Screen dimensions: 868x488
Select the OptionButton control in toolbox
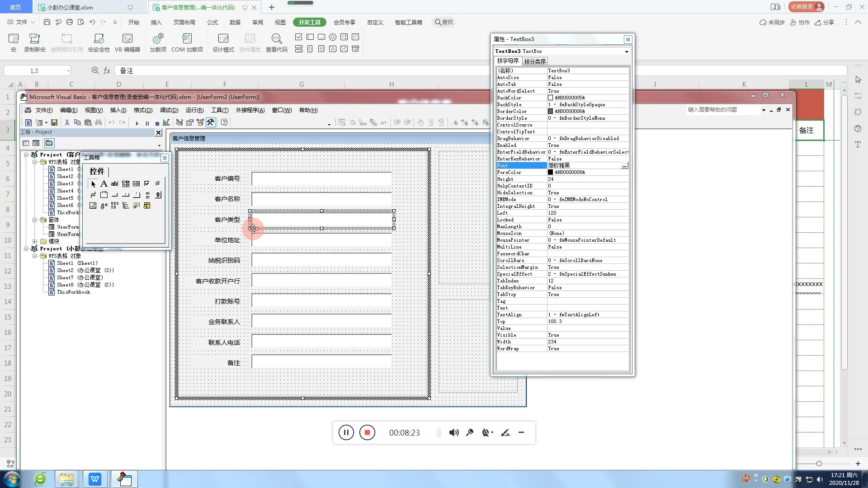click(158, 183)
